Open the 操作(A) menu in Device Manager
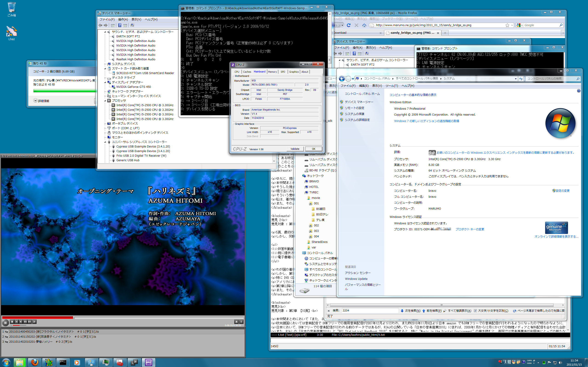The height and width of the screenshot is (367, 588). tap(123, 19)
